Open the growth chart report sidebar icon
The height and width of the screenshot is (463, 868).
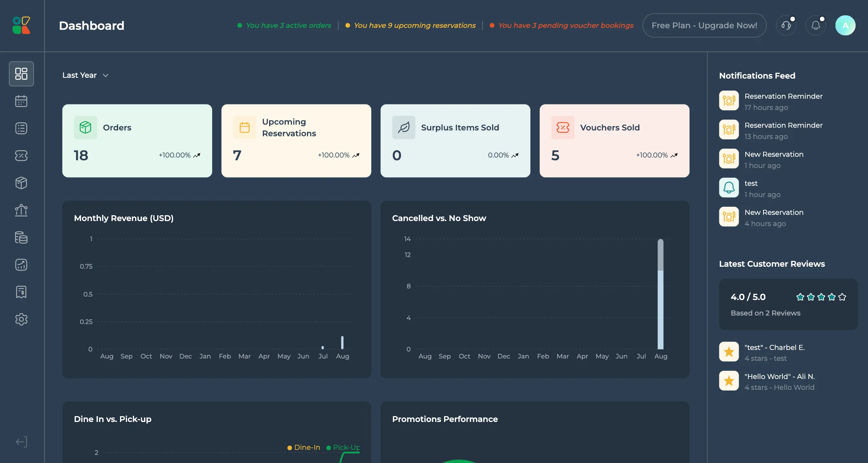tap(21, 265)
